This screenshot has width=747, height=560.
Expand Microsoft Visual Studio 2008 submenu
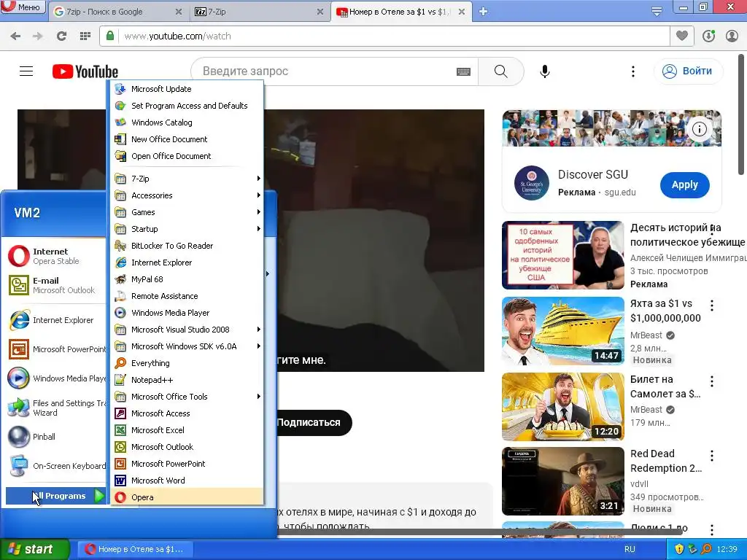click(187, 330)
